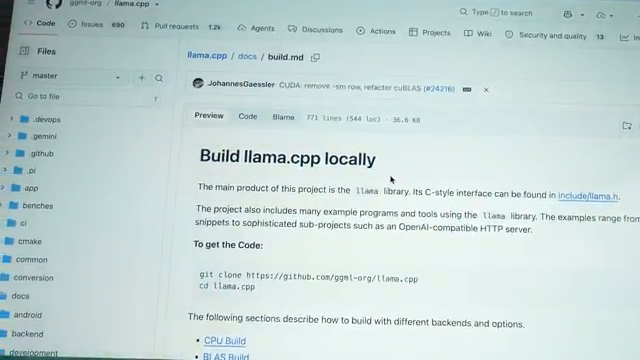Image resolution: width=640 pixels, height=360 pixels.
Task: Open the Projects tab
Action: click(x=429, y=32)
